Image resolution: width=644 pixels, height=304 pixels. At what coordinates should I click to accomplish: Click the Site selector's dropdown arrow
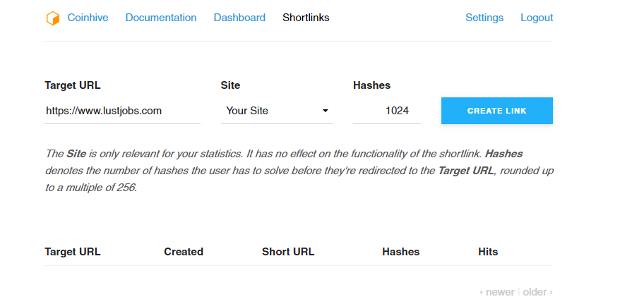[x=326, y=111]
